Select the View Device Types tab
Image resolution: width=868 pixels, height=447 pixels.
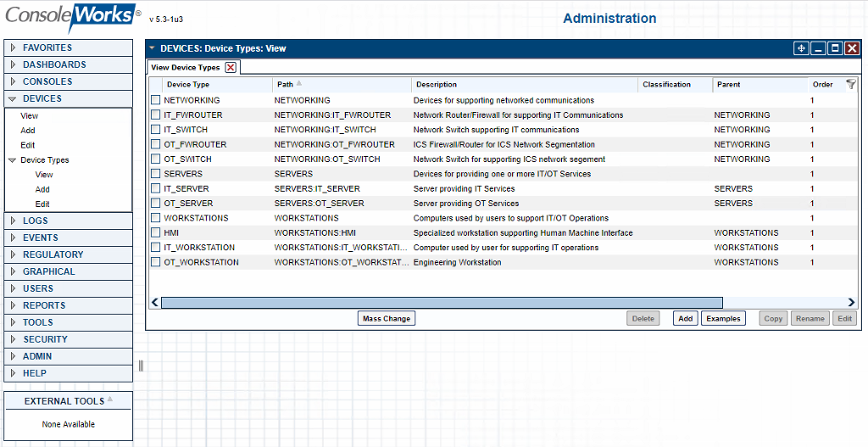(186, 68)
